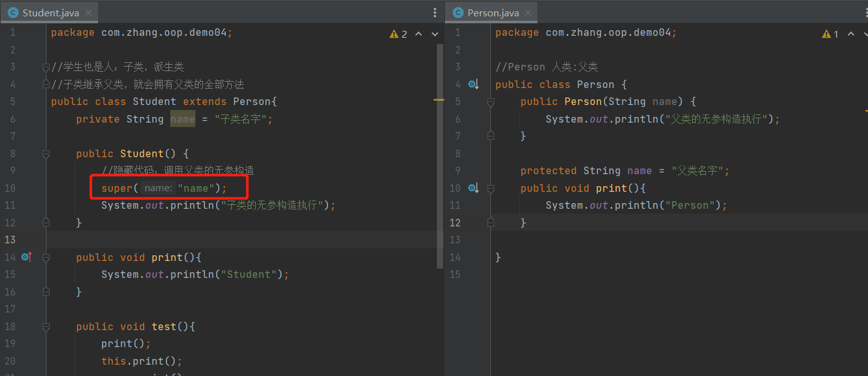This screenshot has height=376, width=868.
Task: Click the subclass gutter icon beside class Person
Action: (x=473, y=84)
